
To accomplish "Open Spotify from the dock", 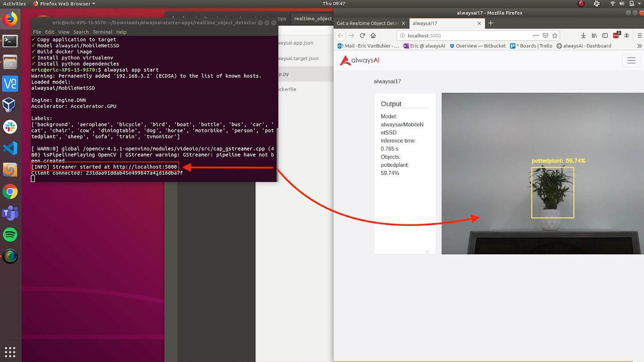I will (x=10, y=234).
